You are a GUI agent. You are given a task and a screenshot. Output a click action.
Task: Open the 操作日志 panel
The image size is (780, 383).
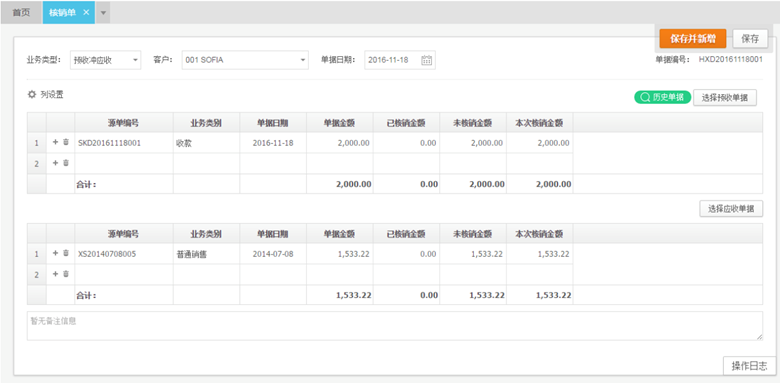click(x=749, y=366)
